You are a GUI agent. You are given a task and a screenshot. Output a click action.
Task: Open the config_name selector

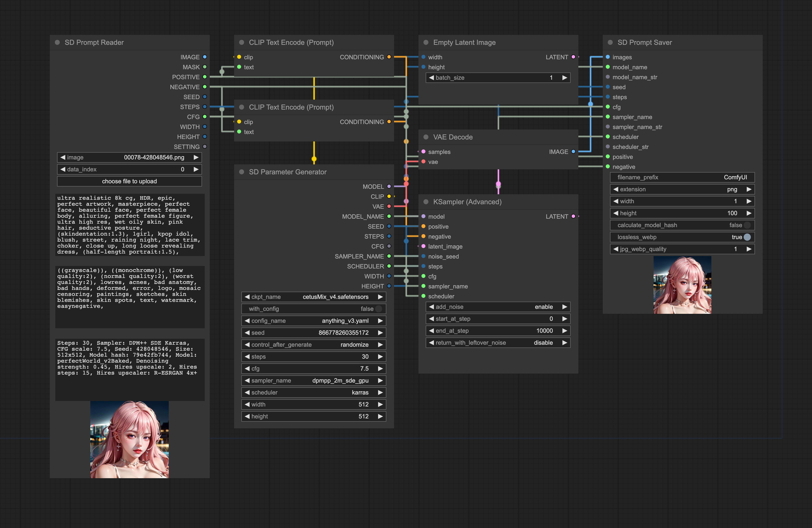[314, 321]
